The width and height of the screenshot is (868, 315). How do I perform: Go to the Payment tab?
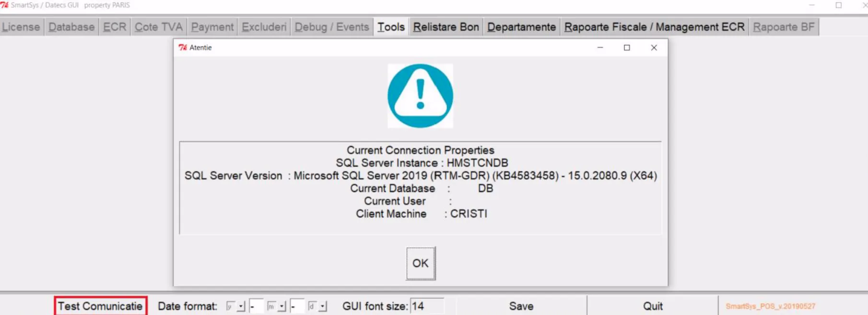[212, 27]
